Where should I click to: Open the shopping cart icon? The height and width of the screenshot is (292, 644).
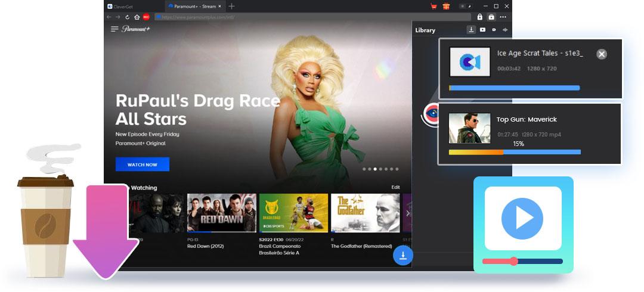pos(434,6)
